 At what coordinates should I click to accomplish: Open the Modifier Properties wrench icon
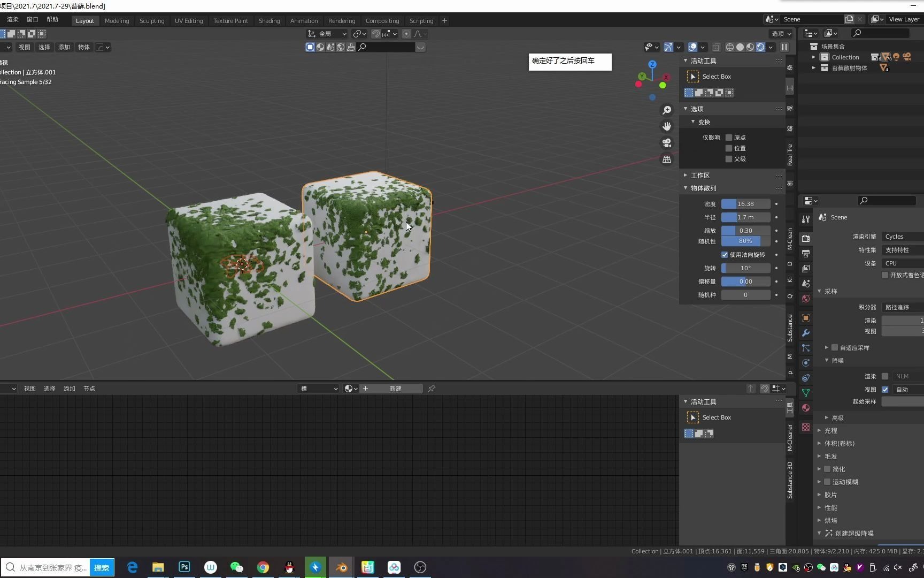[806, 333]
